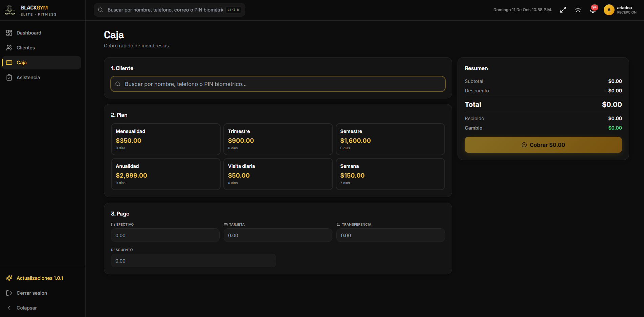Click the ariadna user avatar

point(609,10)
